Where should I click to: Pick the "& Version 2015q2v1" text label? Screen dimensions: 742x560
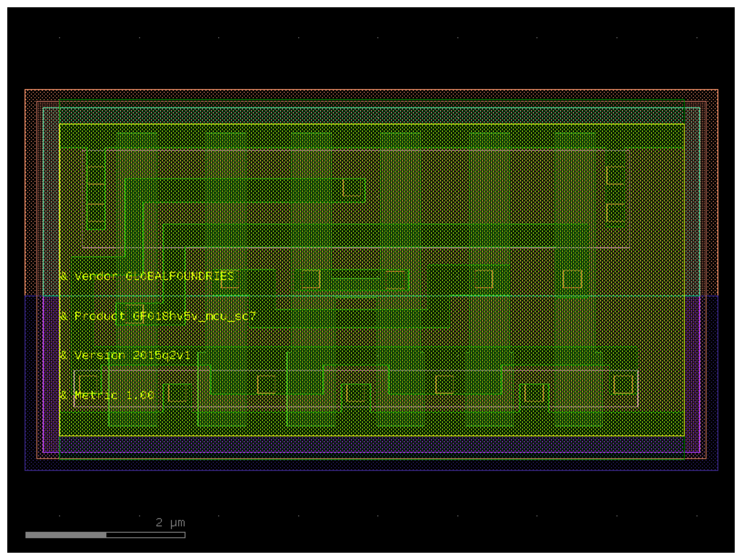point(125,355)
